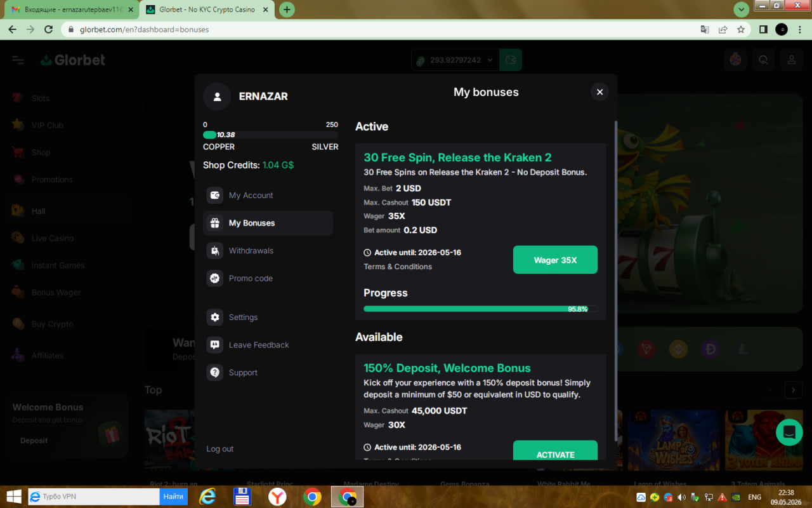Screen dimensions: 812x508
Task: Switch keyboard language via ENG indicator
Action: coord(755,497)
